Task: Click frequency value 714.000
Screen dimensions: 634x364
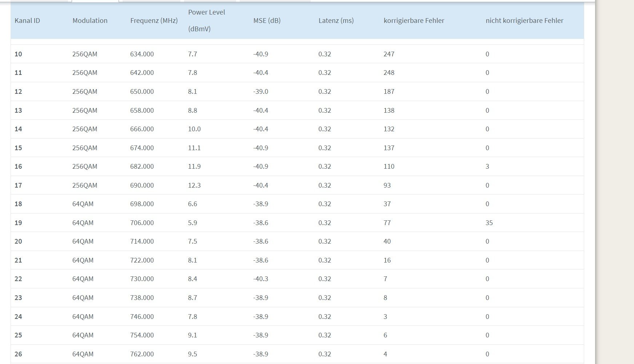Action: pyautogui.click(x=142, y=241)
